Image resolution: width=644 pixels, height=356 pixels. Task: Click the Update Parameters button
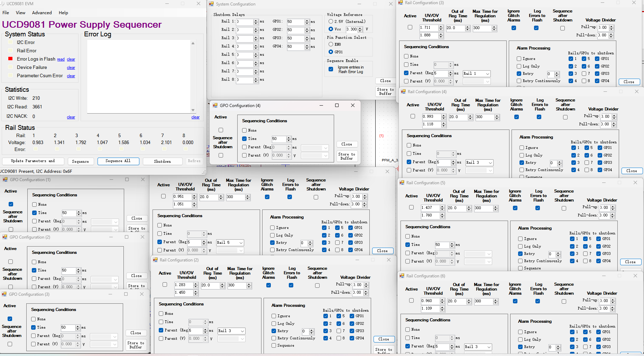click(33, 161)
